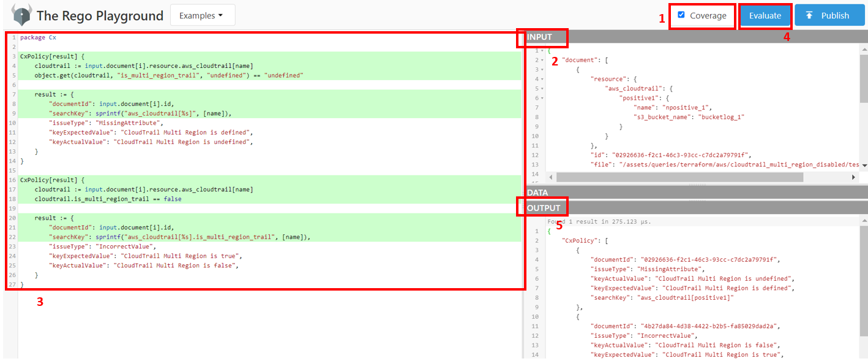The width and height of the screenshot is (868, 364).
Task: Click the Publish button
Action: [x=829, y=15]
